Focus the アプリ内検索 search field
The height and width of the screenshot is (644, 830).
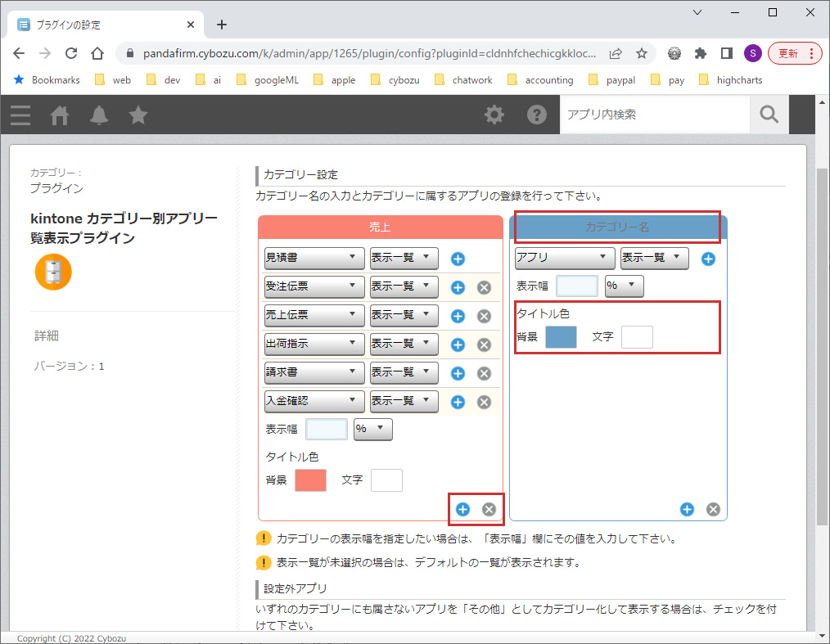tap(655, 115)
